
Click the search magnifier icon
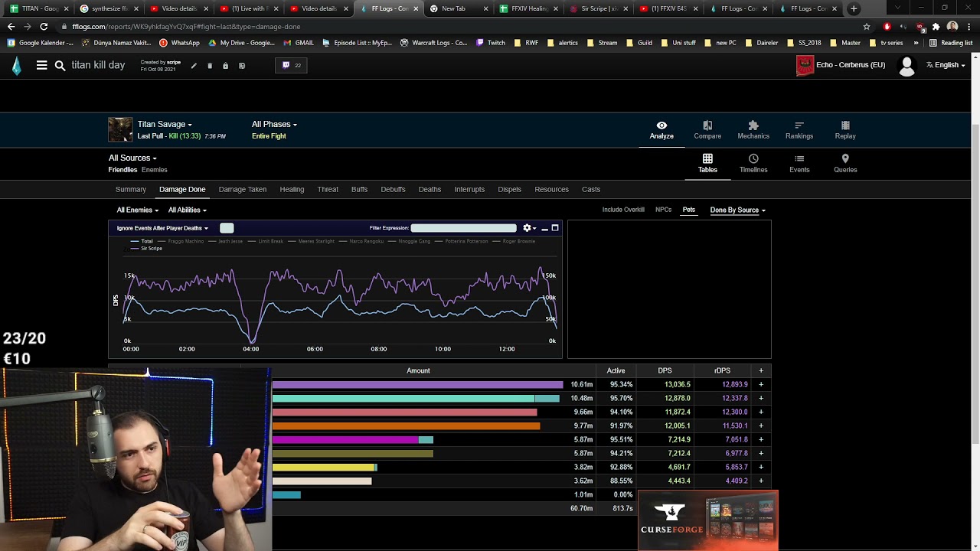pyautogui.click(x=60, y=66)
